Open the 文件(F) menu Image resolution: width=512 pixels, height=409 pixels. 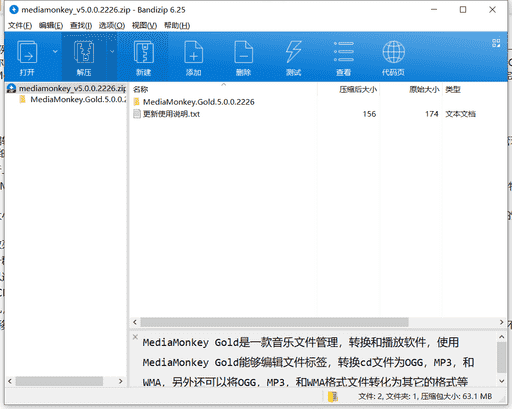pyautogui.click(x=20, y=25)
